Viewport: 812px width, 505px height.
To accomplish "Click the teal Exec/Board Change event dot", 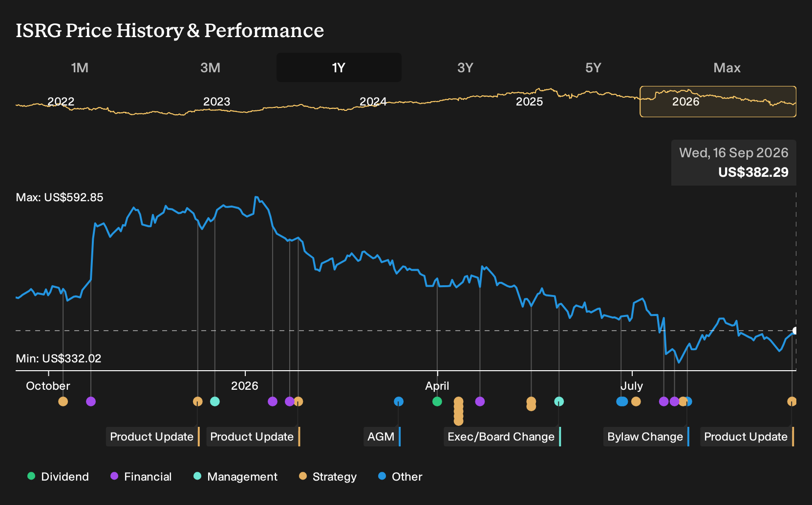I will [x=559, y=401].
